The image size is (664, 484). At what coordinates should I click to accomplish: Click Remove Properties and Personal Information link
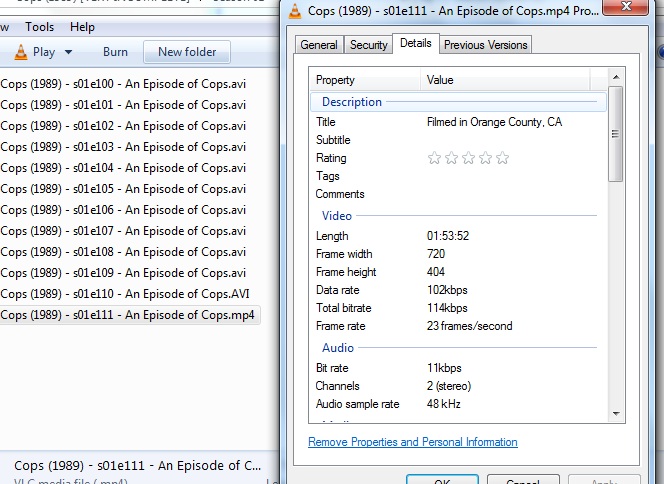412,442
